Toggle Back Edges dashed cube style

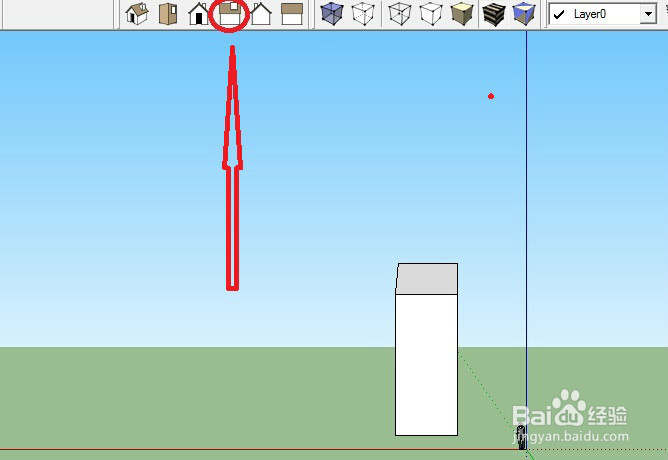363,14
